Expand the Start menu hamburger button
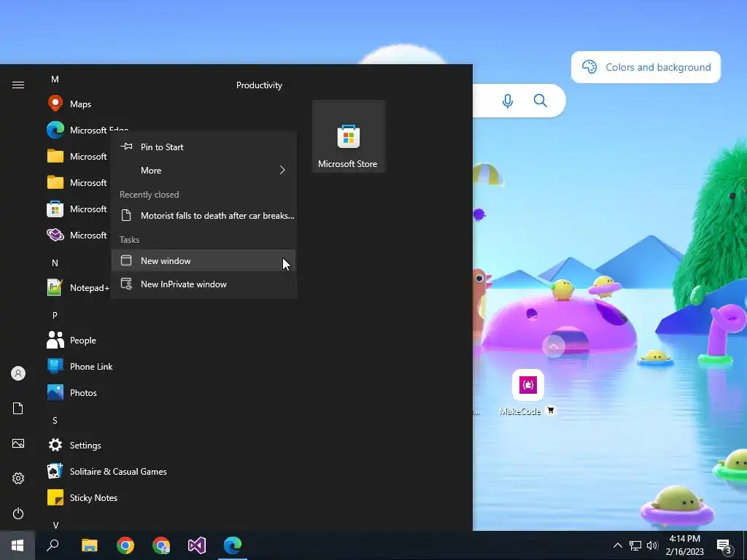 [x=18, y=85]
